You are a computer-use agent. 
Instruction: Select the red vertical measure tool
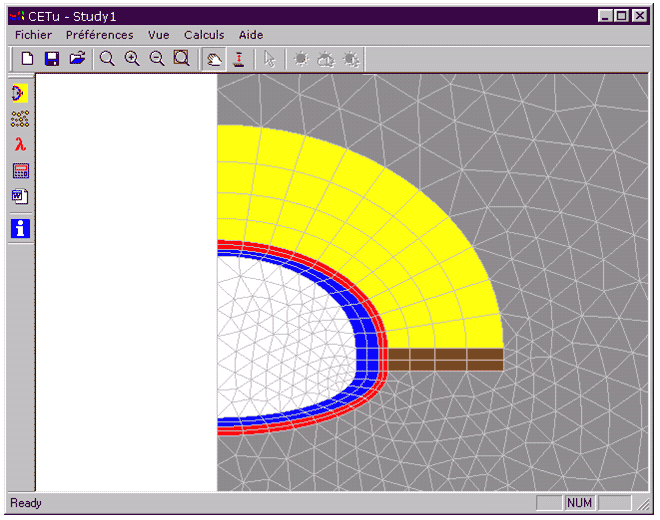[239, 59]
